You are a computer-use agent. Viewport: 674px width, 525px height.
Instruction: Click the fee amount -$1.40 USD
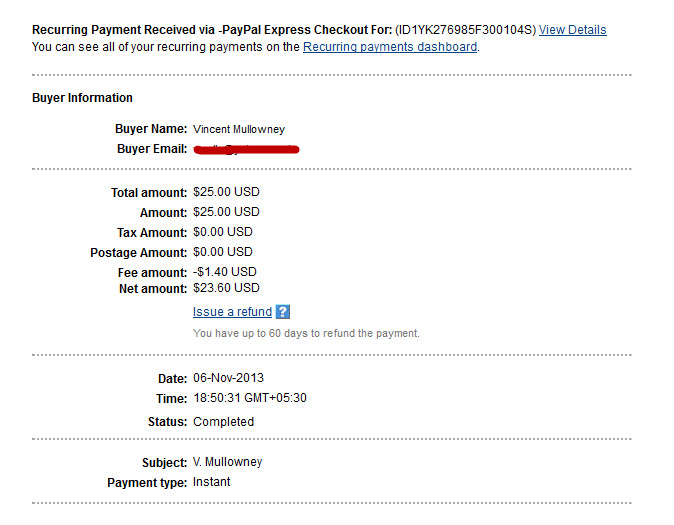click(224, 272)
